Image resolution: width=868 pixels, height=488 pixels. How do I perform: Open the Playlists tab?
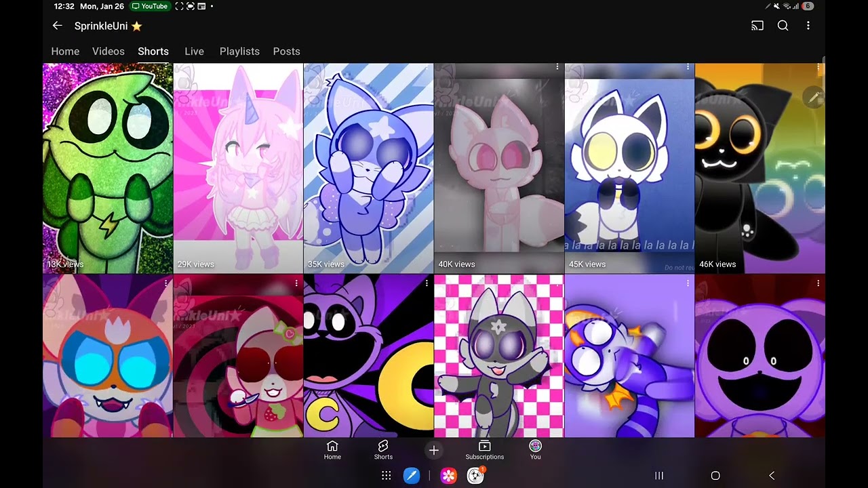coord(239,52)
